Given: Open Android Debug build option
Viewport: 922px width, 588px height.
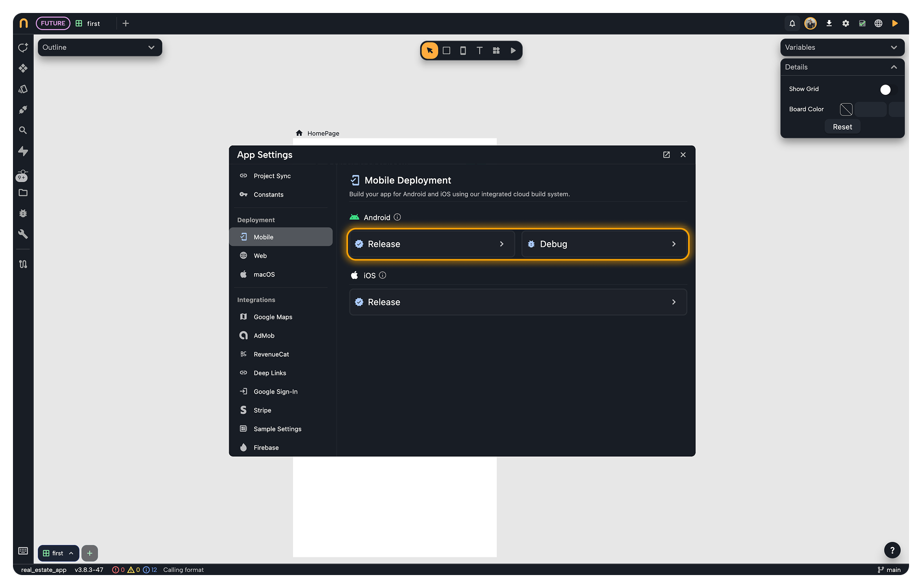Looking at the screenshot, I should click(604, 244).
